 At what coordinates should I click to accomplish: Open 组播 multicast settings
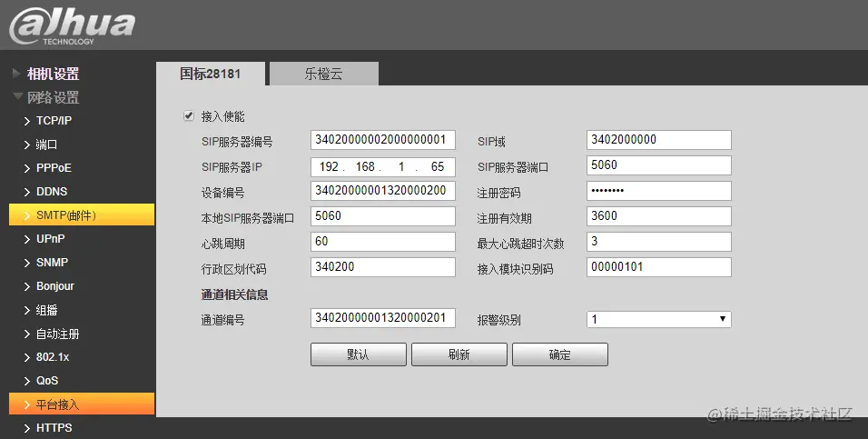tap(46, 311)
